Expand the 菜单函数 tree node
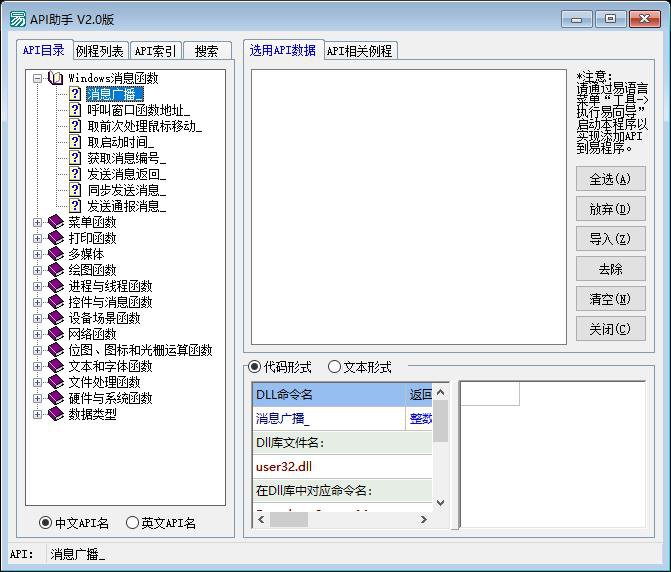This screenshot has height=572, width=671. click(x=38, y=222)
